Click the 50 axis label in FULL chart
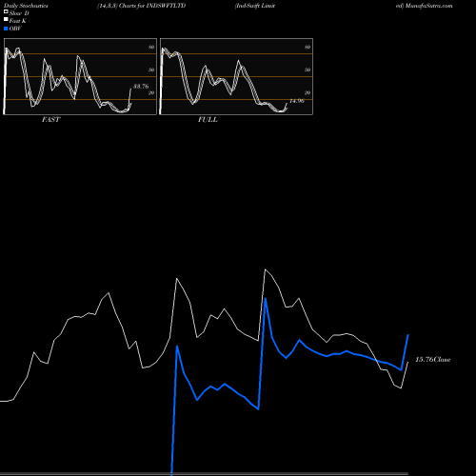 click(x=307, y=69)
